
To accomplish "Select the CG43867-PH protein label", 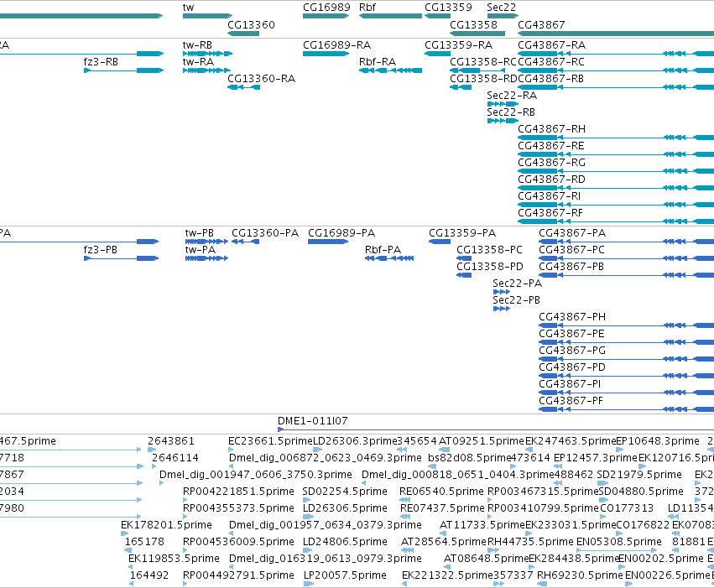I will (572, 317).
